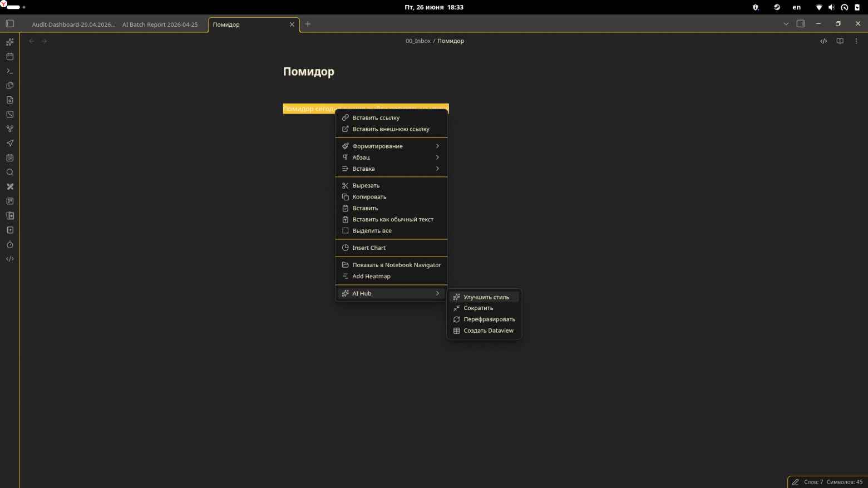Screen dimensions: 868x488
Task: Open search with the magnifier ribbon icon
Action: tap(9, 172)
